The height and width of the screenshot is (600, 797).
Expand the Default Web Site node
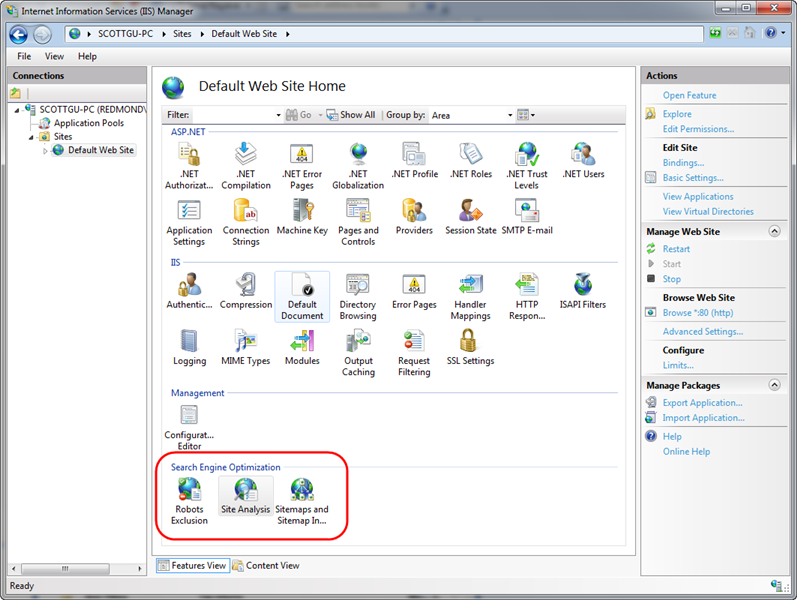(45, 151)
